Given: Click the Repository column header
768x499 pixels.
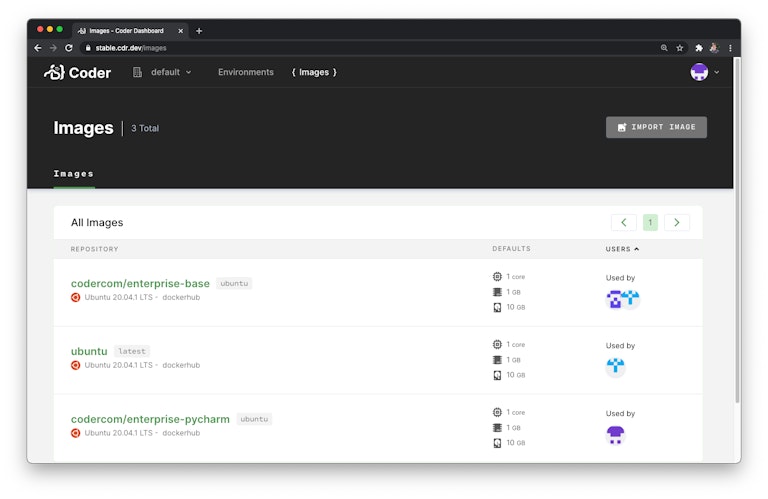Looking at the screenshot, I should [x=95, y=249].
